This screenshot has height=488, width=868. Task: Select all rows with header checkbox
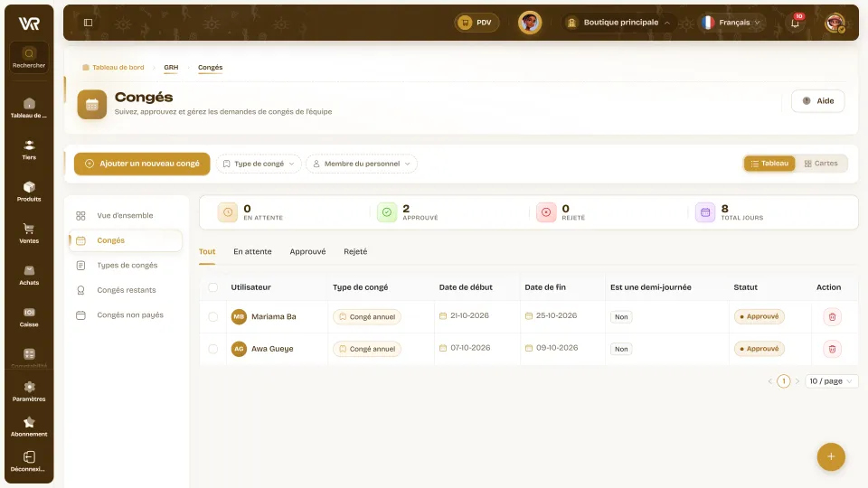tap(213, 287)
